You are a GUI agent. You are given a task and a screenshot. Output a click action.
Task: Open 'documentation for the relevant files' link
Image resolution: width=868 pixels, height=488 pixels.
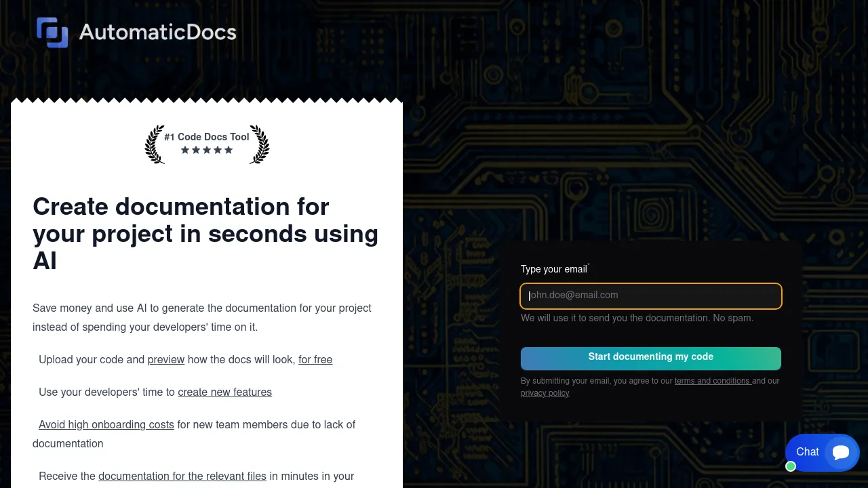[x=182, y=476]
